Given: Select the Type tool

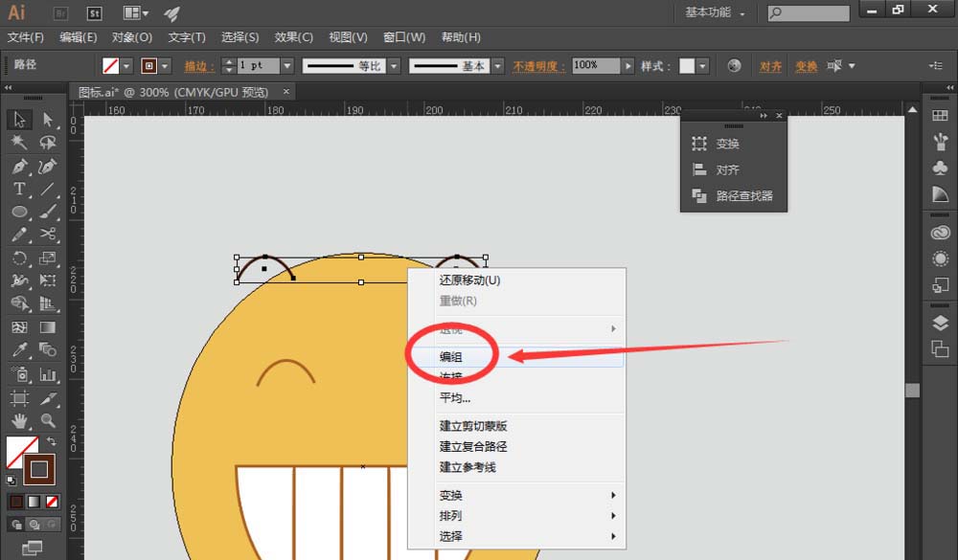Looking at the screenshot, I should click(19, 189).
